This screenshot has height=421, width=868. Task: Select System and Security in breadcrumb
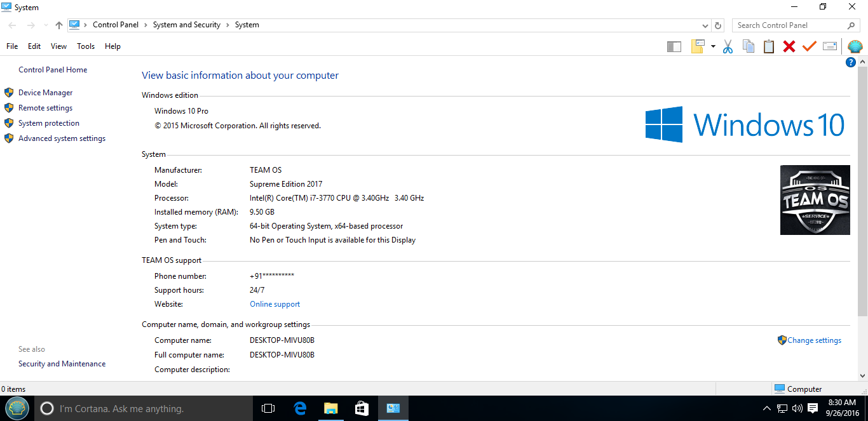click(187, 25)
